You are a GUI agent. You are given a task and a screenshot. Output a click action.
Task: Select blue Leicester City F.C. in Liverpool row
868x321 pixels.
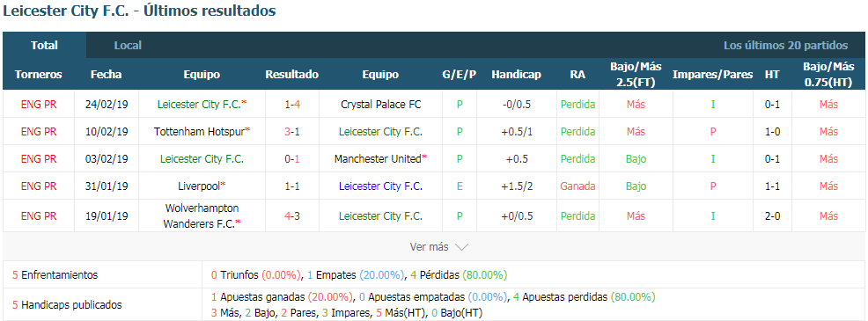click(380, 186)
